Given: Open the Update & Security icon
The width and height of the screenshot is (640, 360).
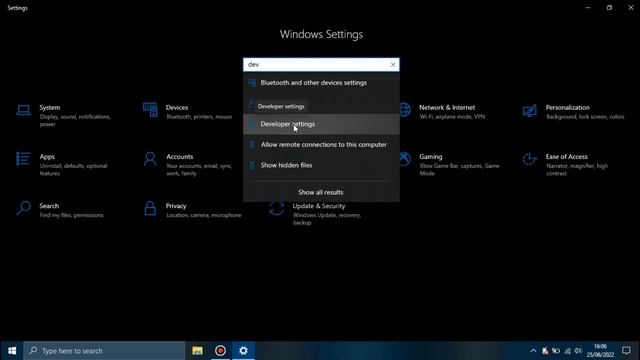Looking at the screenshot, I should click(277, 208).
